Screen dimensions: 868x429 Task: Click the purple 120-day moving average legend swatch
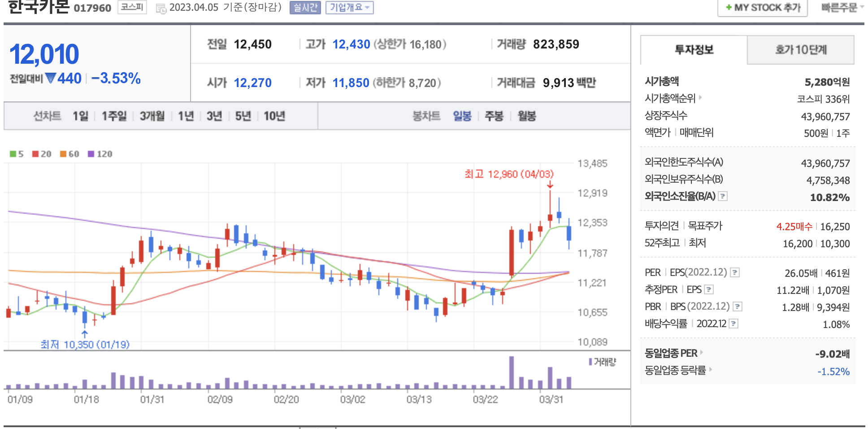click(x=91, y=154)
